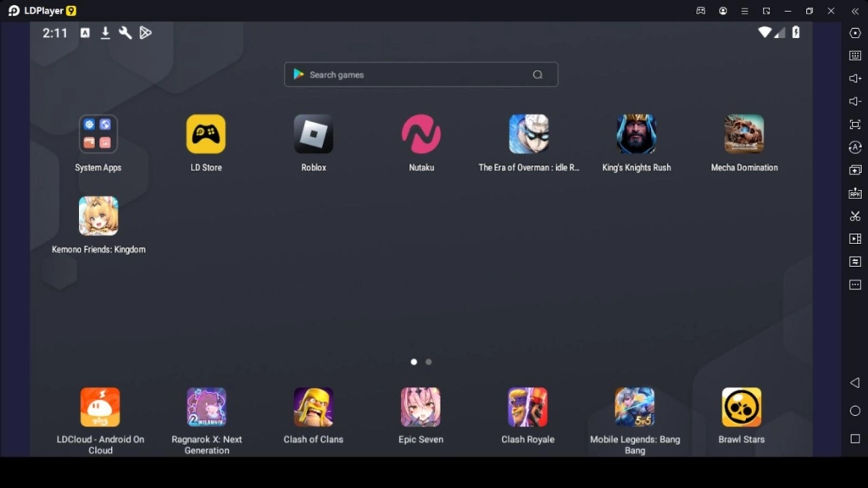Toggle fullscreen from sidebar
Image resolution: width=868 pixels, height=488 pixels.
click(854, 125)
